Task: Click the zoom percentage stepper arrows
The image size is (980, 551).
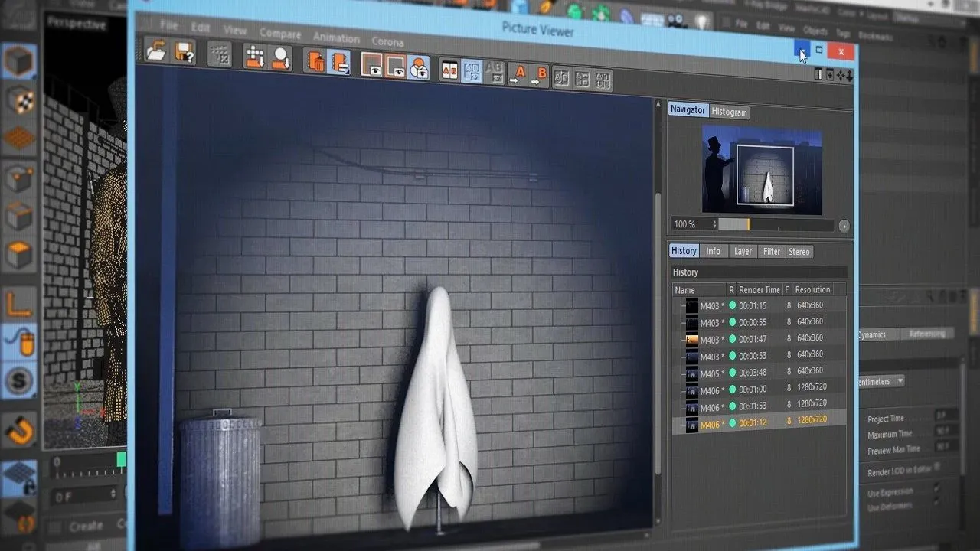Action: point(714,224)
